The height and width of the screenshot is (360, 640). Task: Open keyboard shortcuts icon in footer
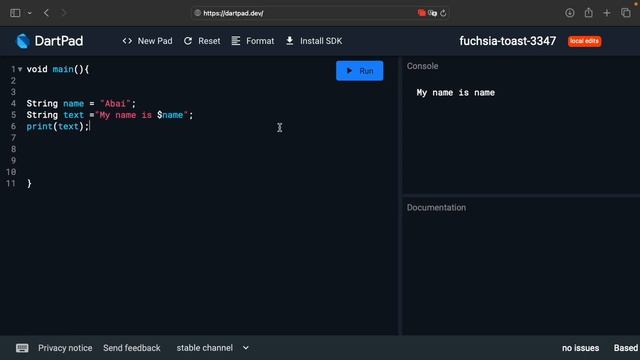(22, 348)
